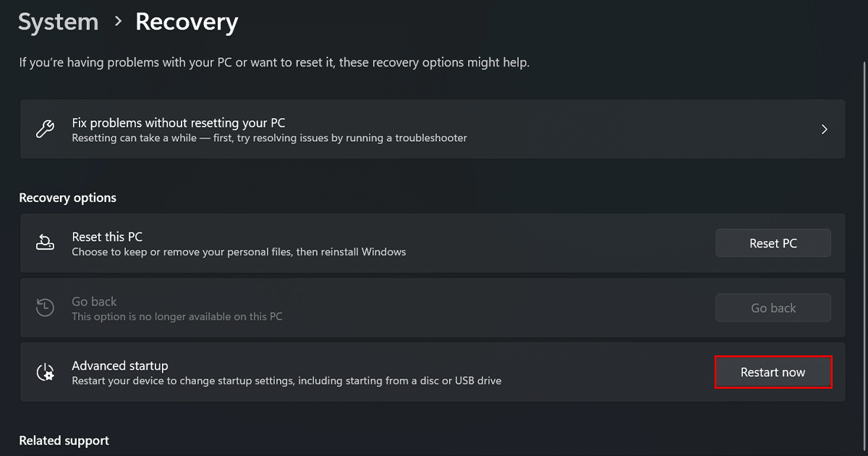Select the Advanced startup title text
Image resolution: width=868 pixels, height=456 pixels.
(x=120, y=366)
